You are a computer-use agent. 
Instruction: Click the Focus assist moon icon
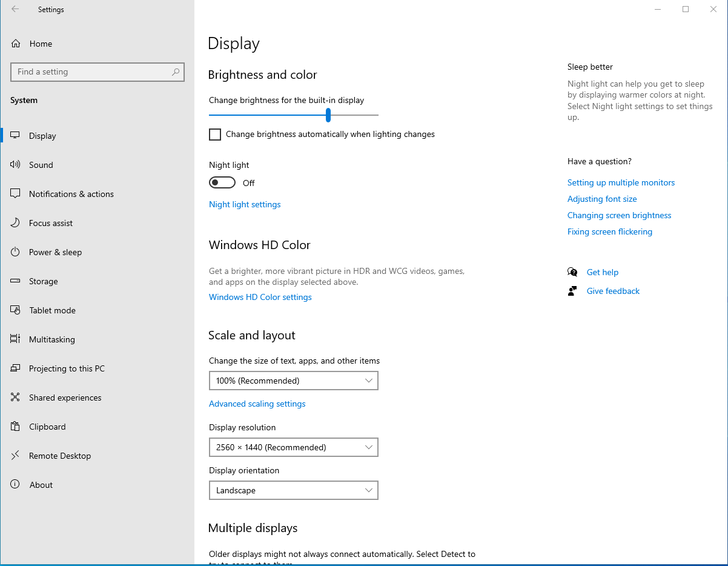pyautogui.click(x=16, y=223)
